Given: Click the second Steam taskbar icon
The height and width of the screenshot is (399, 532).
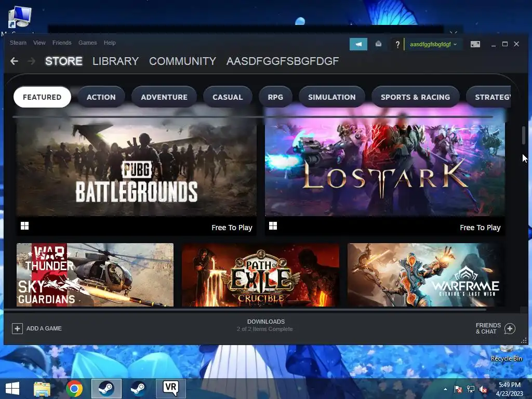Looking at the screenshot, I should point(138,389).
